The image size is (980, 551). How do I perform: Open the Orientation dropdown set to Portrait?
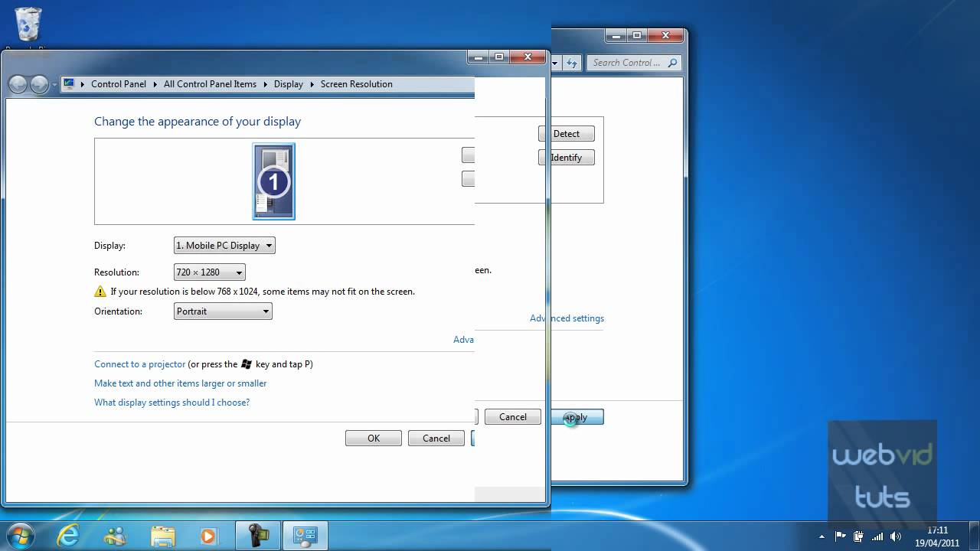pyautogui.click(x=223, y=311)
